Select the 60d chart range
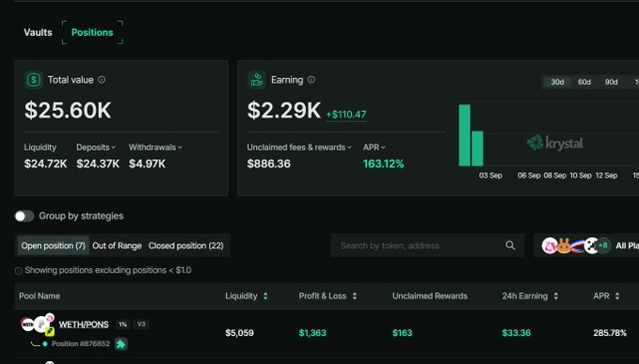This screenshot has width=639, height=364. click(584, 82)
